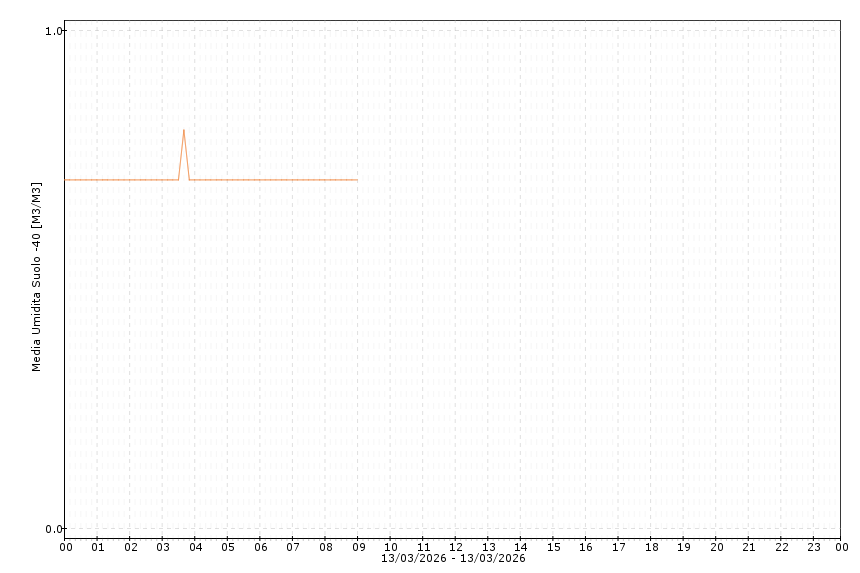860x573 pixels.
Task: Click the rightmost '00' hour tick label
Action: 841,547
